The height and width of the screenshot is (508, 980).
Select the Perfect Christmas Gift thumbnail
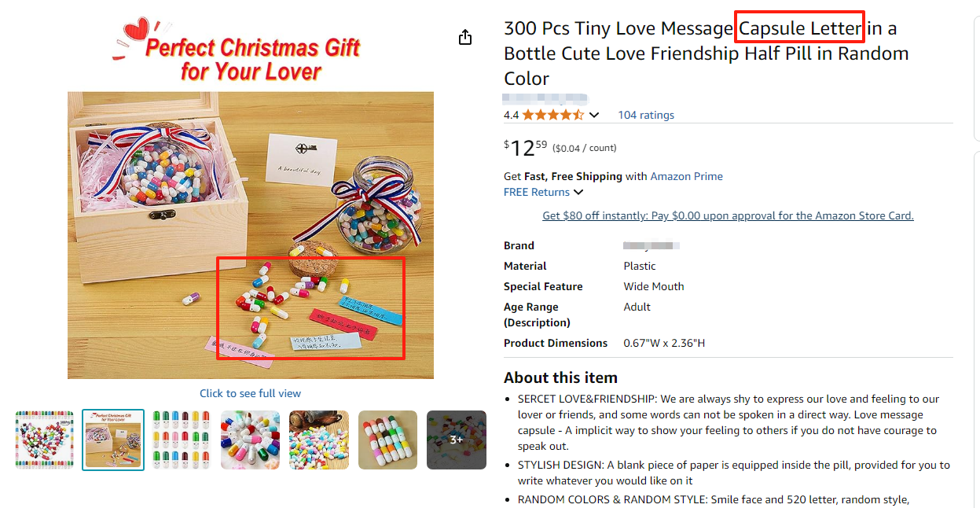coord(113,440)
